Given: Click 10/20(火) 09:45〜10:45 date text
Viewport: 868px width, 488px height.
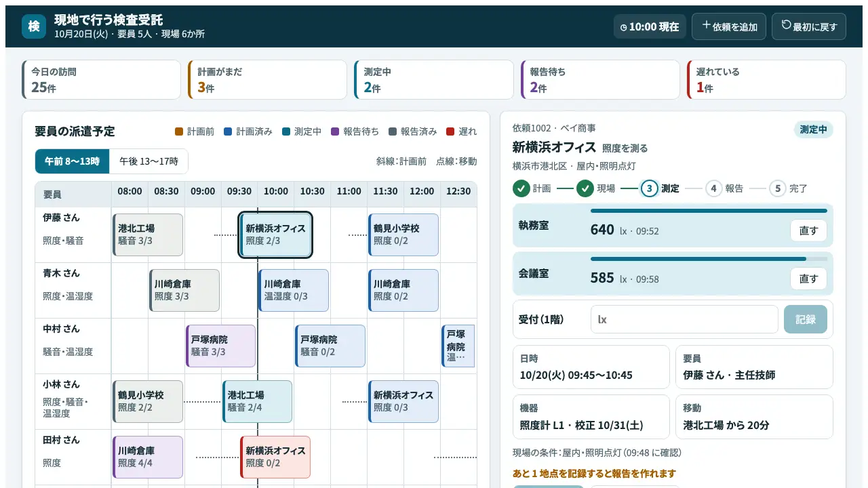Looking at the screenshot, I should click(576, 375).
